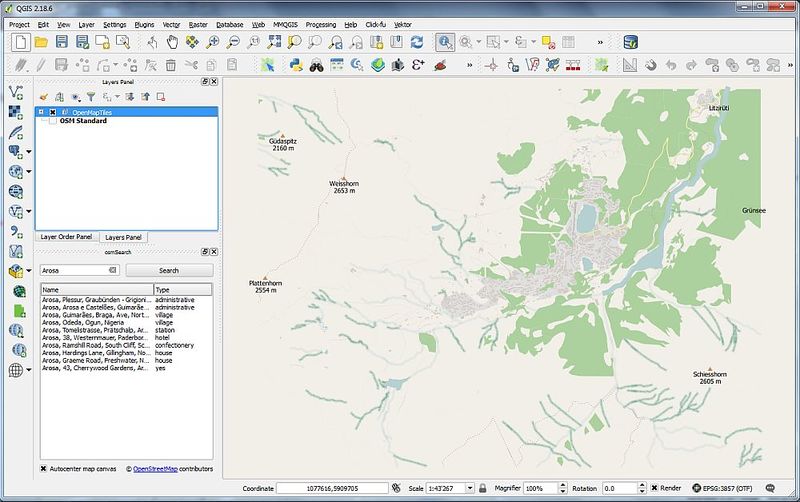
Task: Lock the map scale with the padlock icon
Action: point(483,488)
